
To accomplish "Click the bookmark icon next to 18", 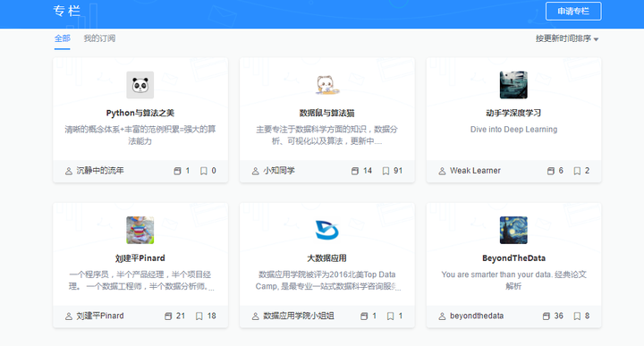I will tap(199, 316).
